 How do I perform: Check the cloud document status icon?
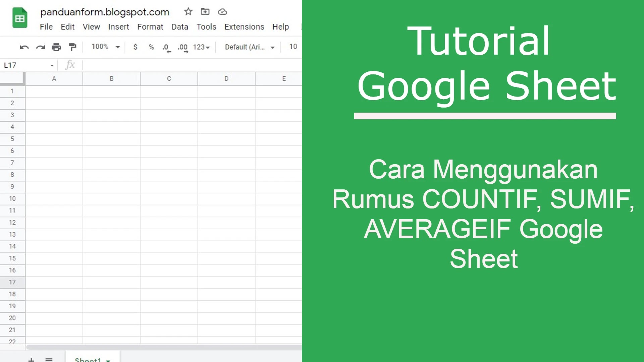coord(222,12)
